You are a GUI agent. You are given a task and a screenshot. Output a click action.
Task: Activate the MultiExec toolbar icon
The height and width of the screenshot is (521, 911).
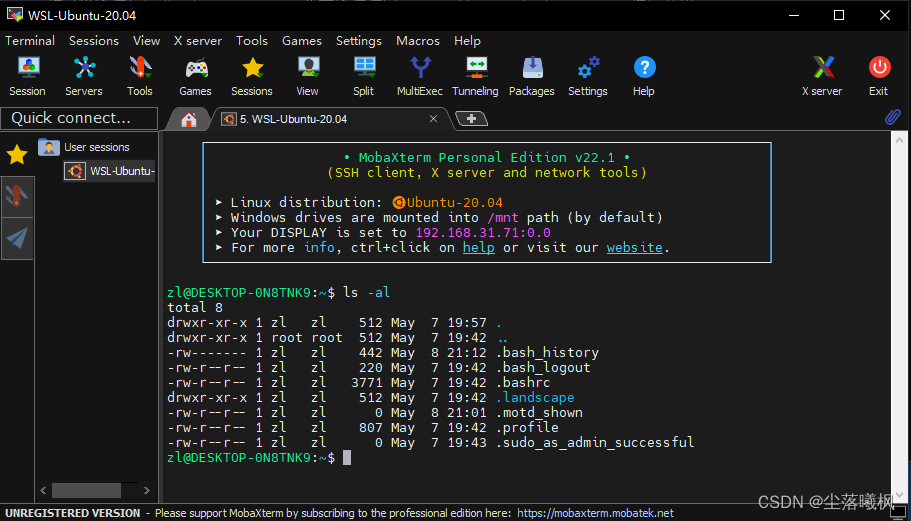click(419, 76)
